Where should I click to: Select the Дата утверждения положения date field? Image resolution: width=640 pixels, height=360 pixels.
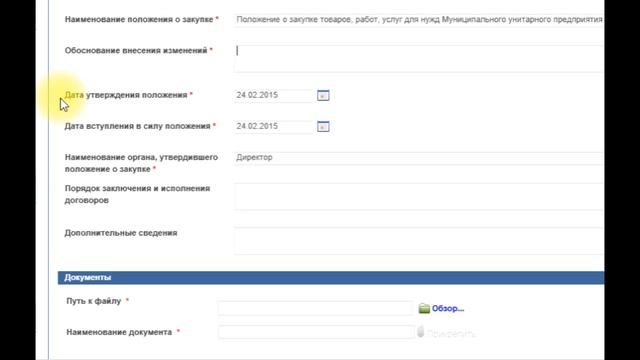[273, 95]
